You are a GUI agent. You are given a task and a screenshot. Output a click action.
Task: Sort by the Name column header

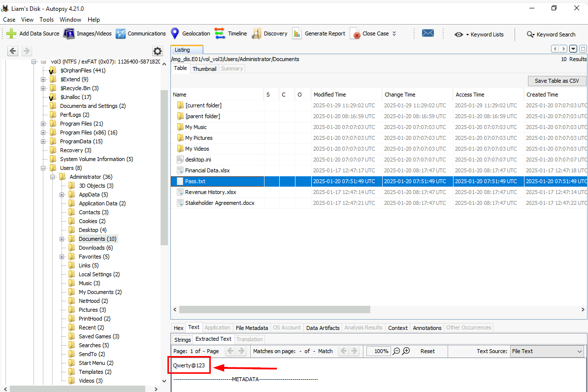coord(218,95)
